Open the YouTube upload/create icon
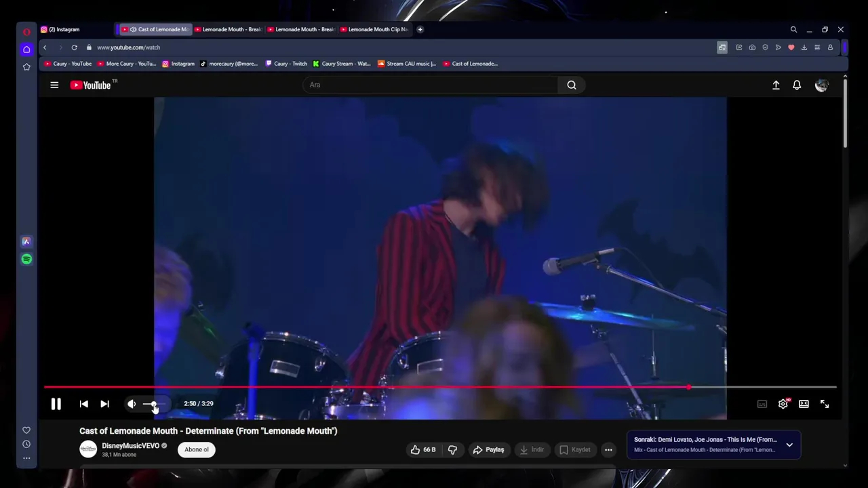The image size is (868, 488). 776,85
